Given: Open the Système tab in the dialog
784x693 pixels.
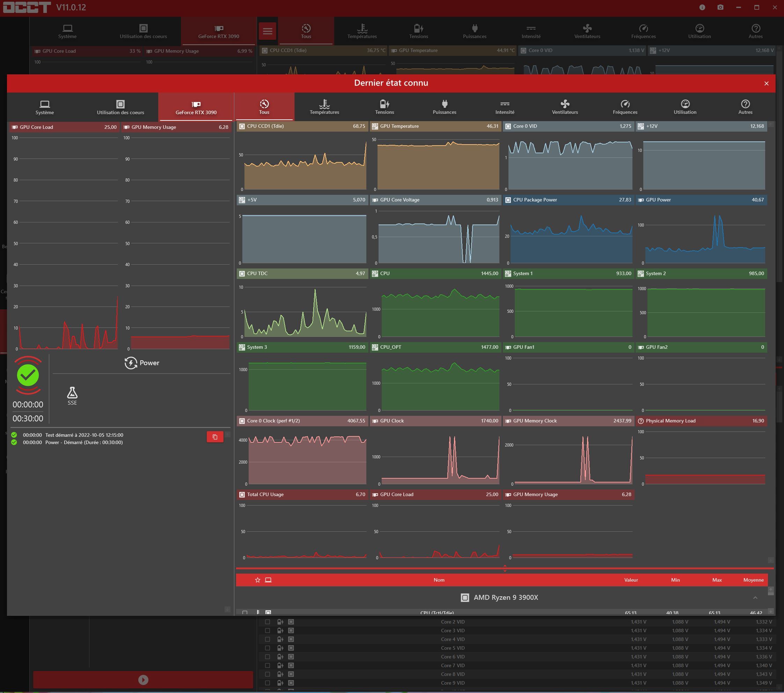Looking at the screenshot, I should coord(44,108).
